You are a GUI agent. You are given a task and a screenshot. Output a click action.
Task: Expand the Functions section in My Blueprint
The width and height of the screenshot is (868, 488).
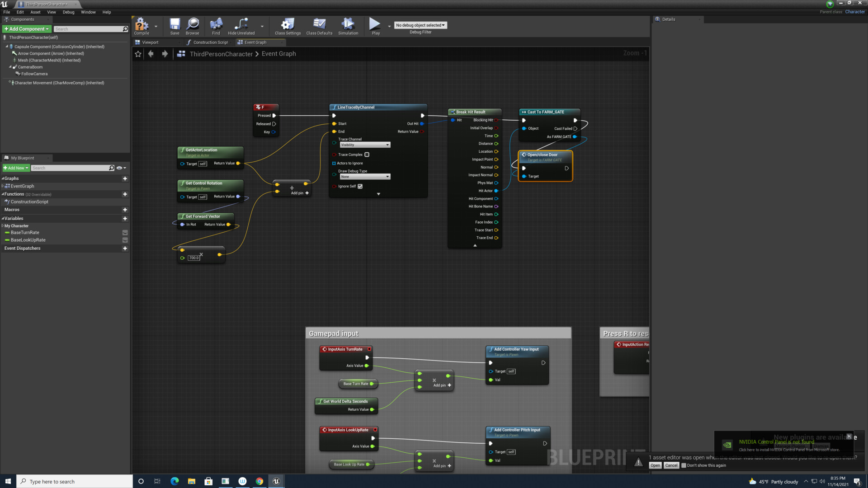[x=2, y=194]
